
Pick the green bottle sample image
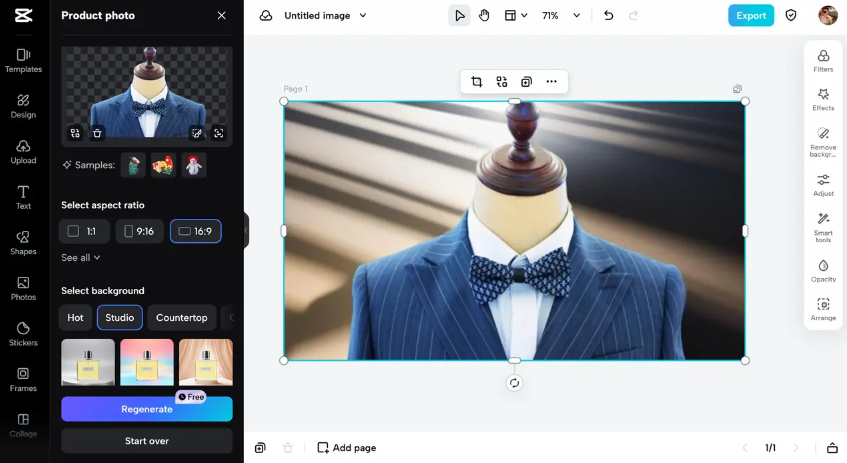133,165
